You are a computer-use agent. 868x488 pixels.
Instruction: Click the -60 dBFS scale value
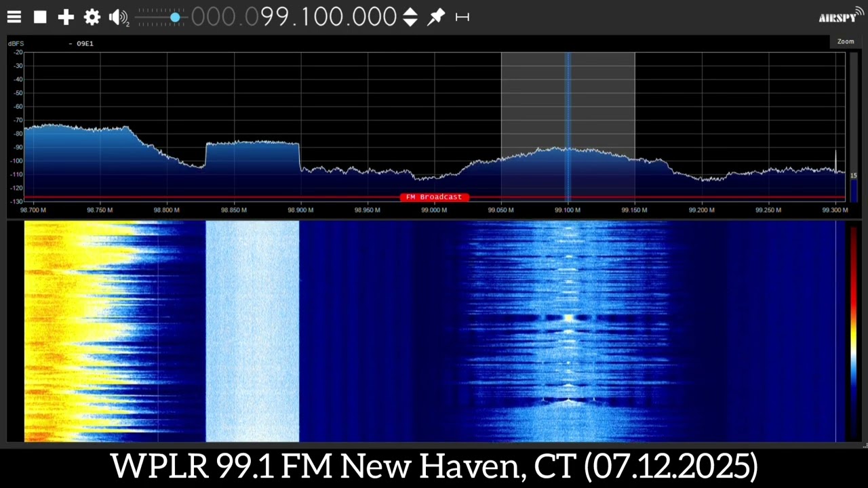[18, 106]
